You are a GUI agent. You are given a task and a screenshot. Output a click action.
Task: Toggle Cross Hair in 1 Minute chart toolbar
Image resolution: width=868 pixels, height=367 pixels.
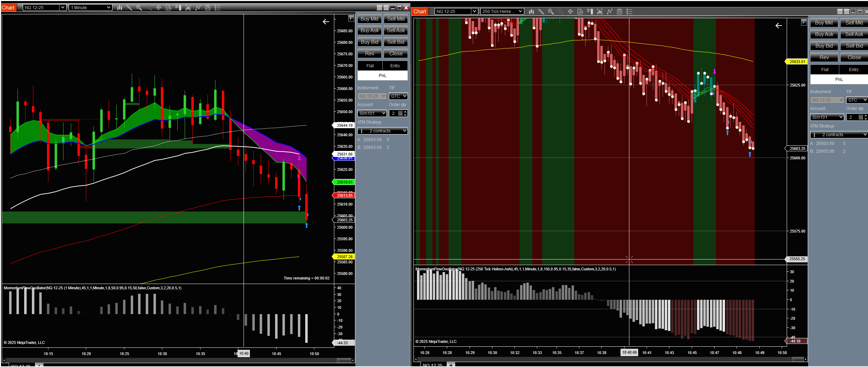(158, 8)
